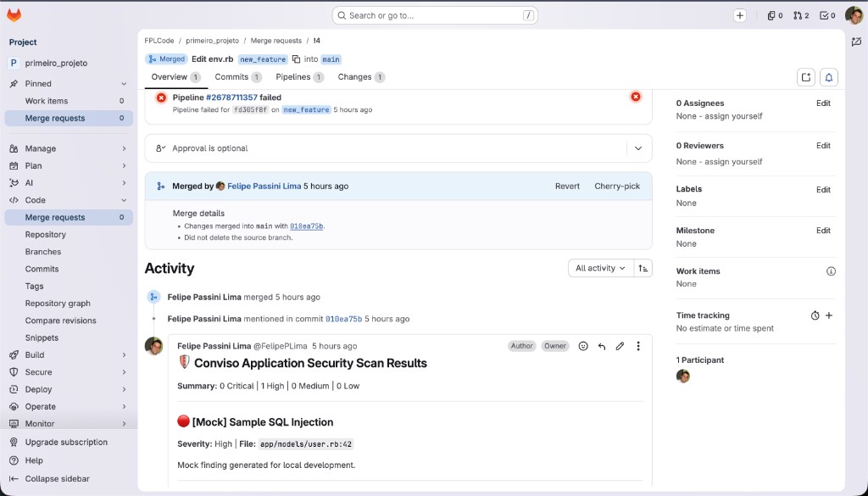Expand the Approval is optional panel
The image size is (868, 496).
[638, 148]
